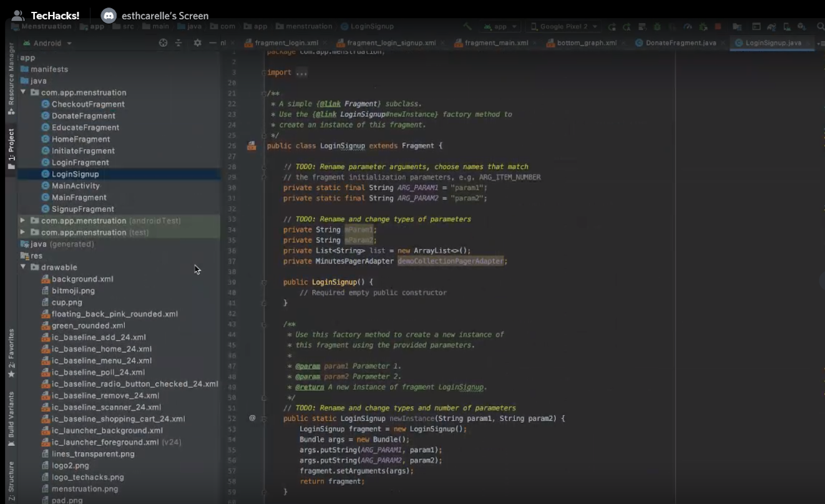Click the Search Everywhere magnifier icon
Viewport: 825px width, 504px height.
(820, 27)
